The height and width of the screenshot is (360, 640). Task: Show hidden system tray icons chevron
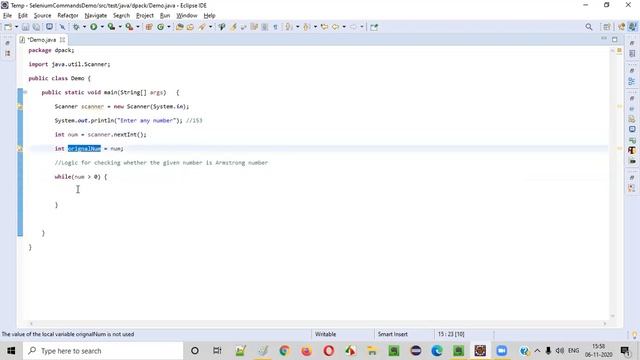(537, 351)
